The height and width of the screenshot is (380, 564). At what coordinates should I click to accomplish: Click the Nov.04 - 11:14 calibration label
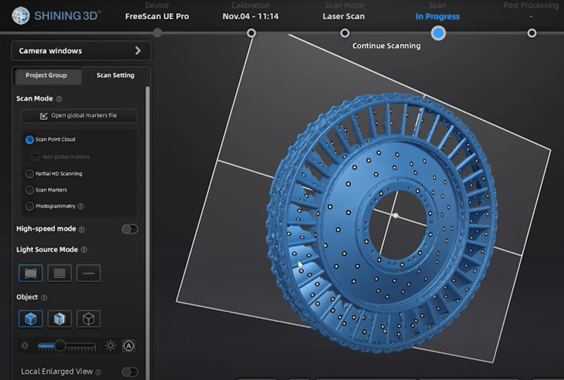[x=250, y=17]
